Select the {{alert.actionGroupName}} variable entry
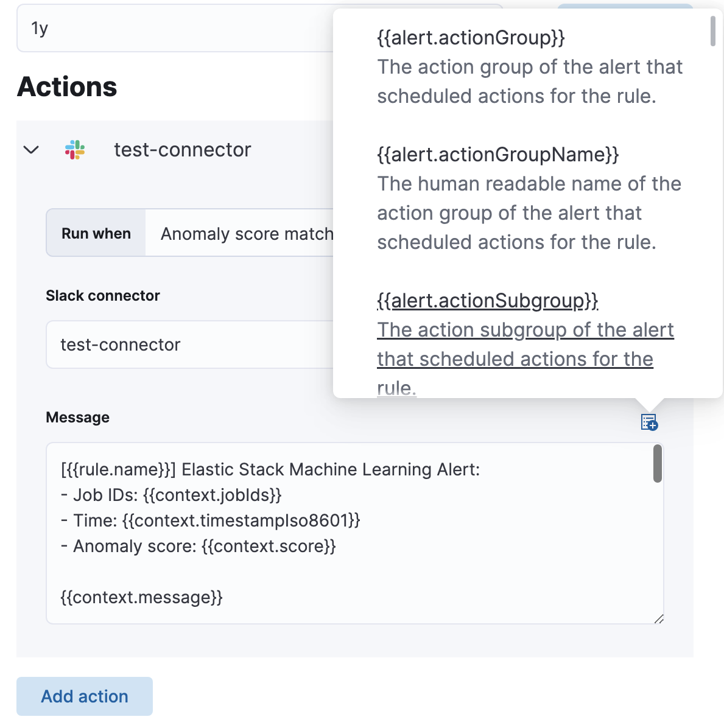The height and width of the screenshot is (728, 724). point(497,155)
